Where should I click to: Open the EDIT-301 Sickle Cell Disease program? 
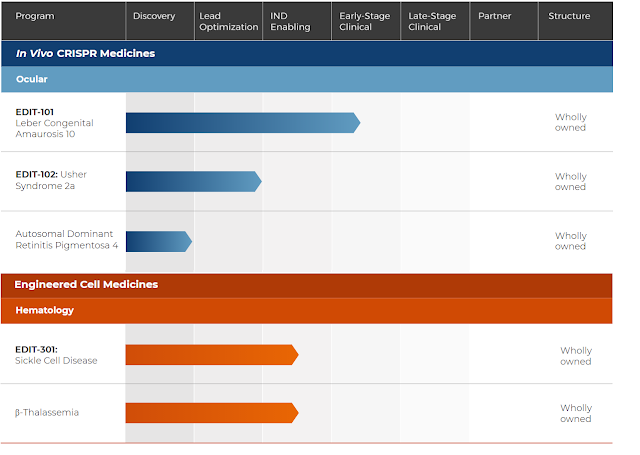coord(56,355)
